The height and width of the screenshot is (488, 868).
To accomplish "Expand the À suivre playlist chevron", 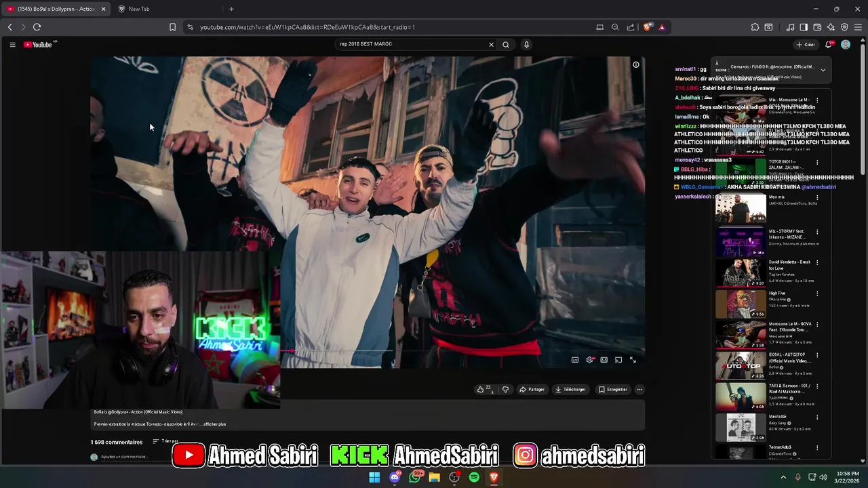I will [823, 70].
